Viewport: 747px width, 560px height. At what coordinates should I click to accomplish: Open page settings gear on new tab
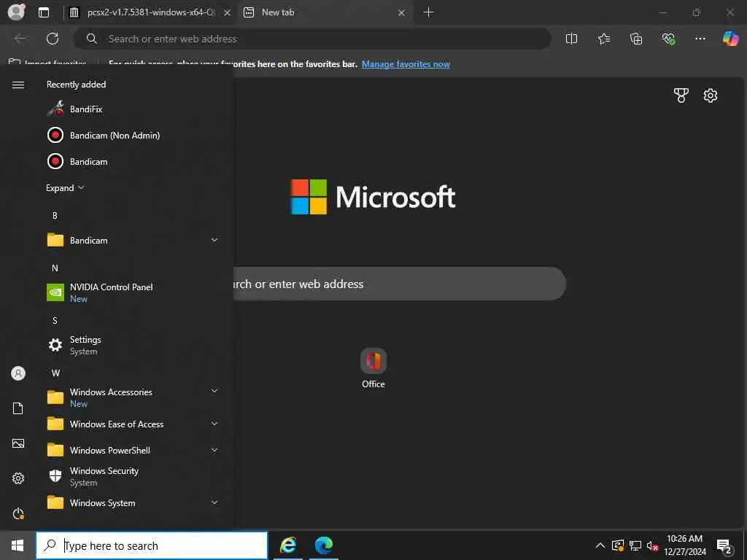pos(711,96)
